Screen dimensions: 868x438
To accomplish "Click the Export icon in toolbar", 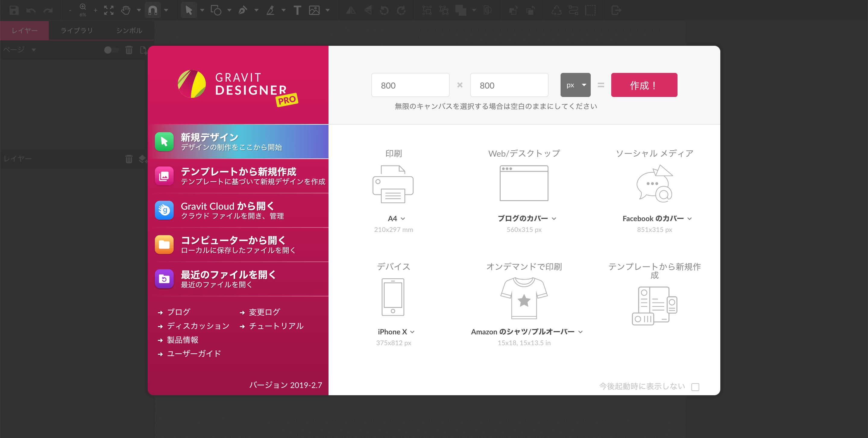I will [616, 11].
